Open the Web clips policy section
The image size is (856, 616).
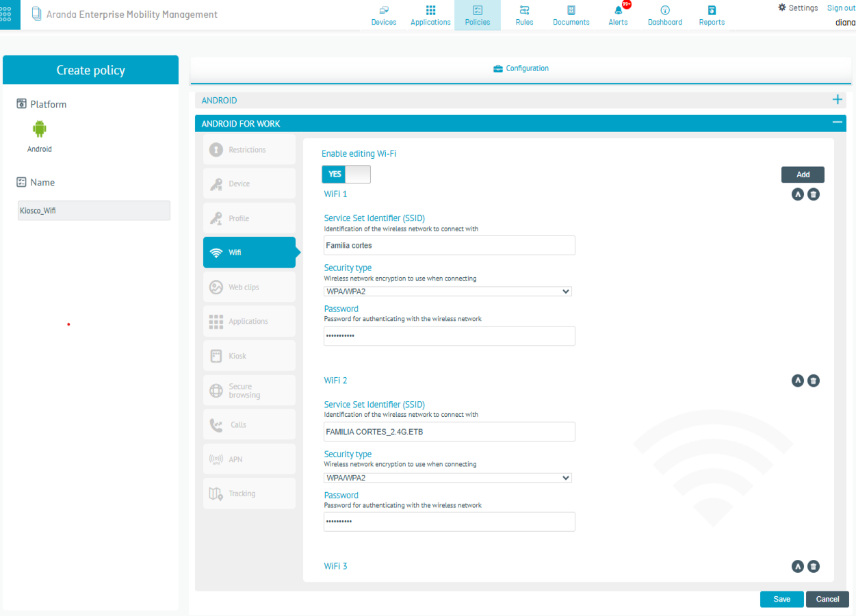(249, 287)
